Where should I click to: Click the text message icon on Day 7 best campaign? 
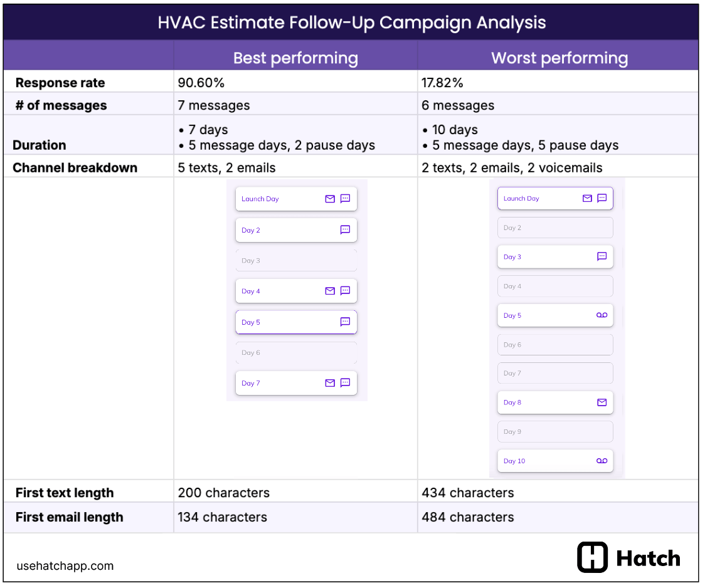[x=345, y=383]
